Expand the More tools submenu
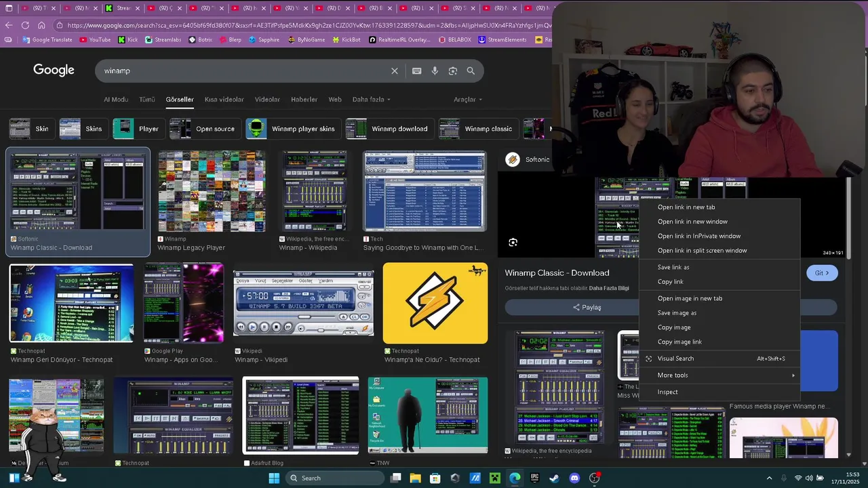This screenshot has height=488, width=868. click(x=719, y=375)
